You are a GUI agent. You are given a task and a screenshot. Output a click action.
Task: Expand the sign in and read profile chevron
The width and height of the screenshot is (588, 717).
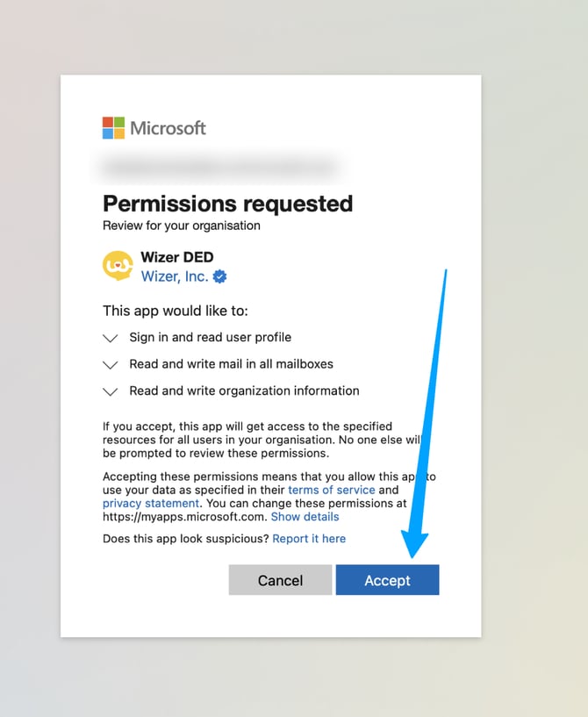click(111, 338)
